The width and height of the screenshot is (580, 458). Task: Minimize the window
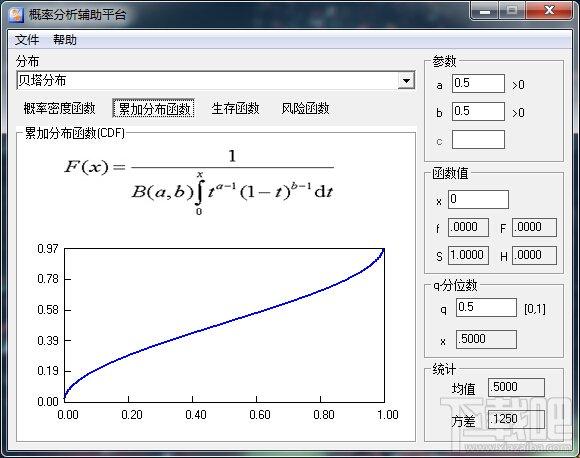click(x=485, y=11)
